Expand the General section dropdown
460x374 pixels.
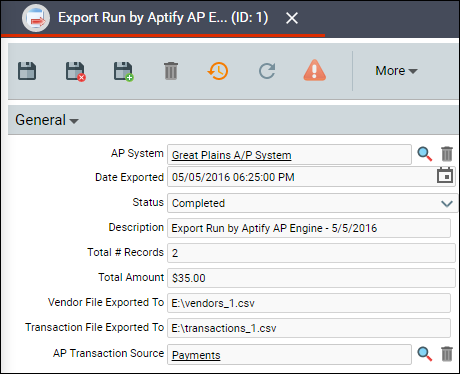pos(47,120)
